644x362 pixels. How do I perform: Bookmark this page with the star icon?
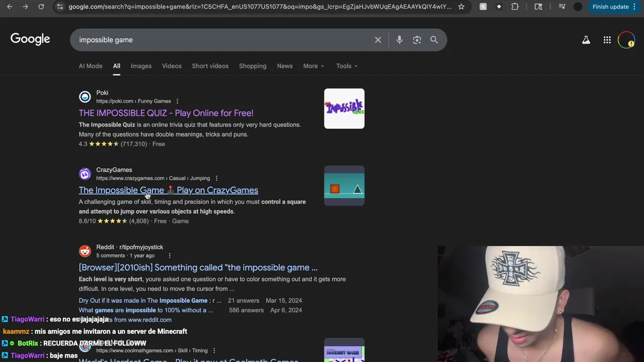pos(461,7)
